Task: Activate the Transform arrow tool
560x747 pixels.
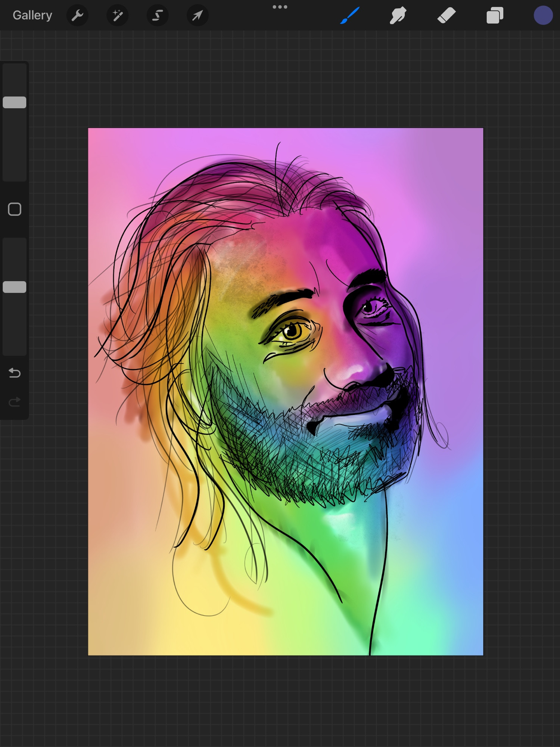Action: (197, 15)
